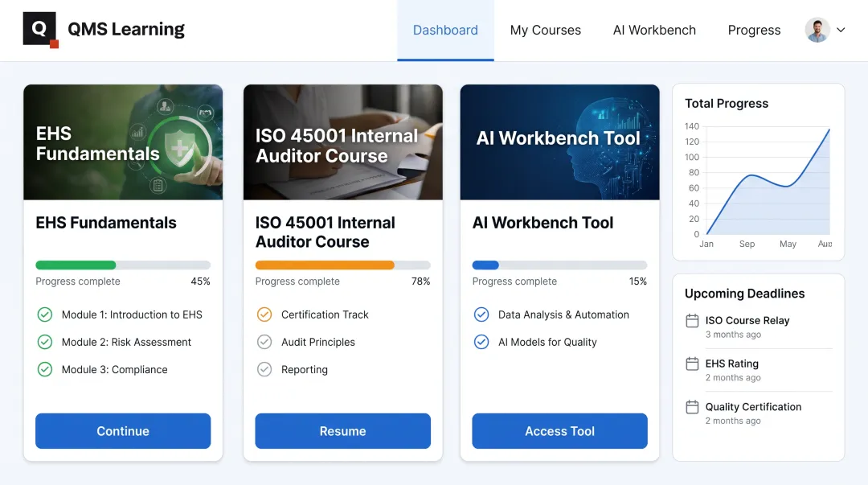Click the AI Workbench Tool card title

(542, 223)
